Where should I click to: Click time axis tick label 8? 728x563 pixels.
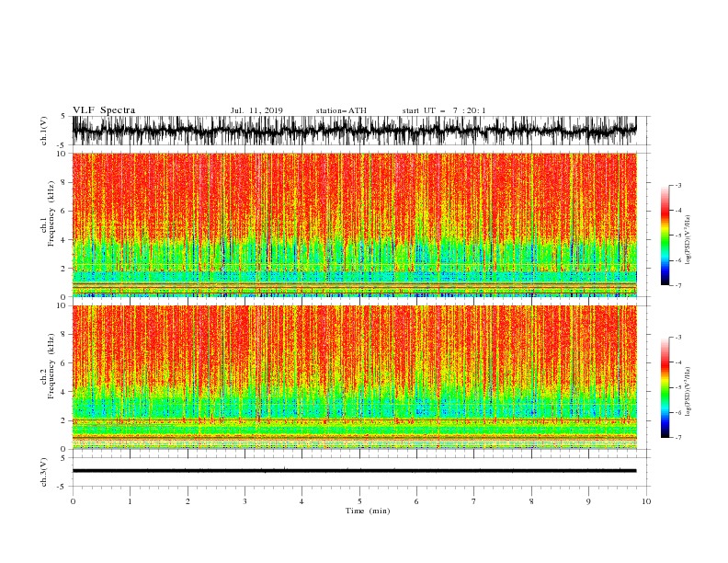(531, 501)
